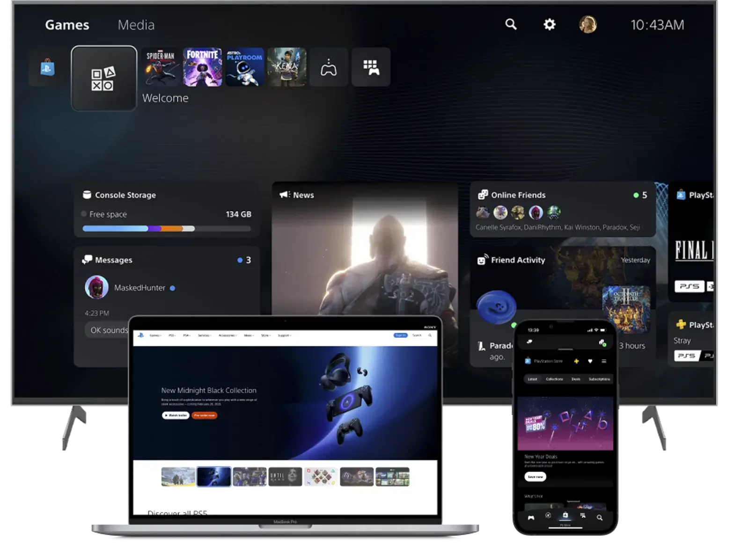This screenshot has height=560, width=749.
Task: Open PlayStation Store icon on TV home
Action: tap(47, 67)
